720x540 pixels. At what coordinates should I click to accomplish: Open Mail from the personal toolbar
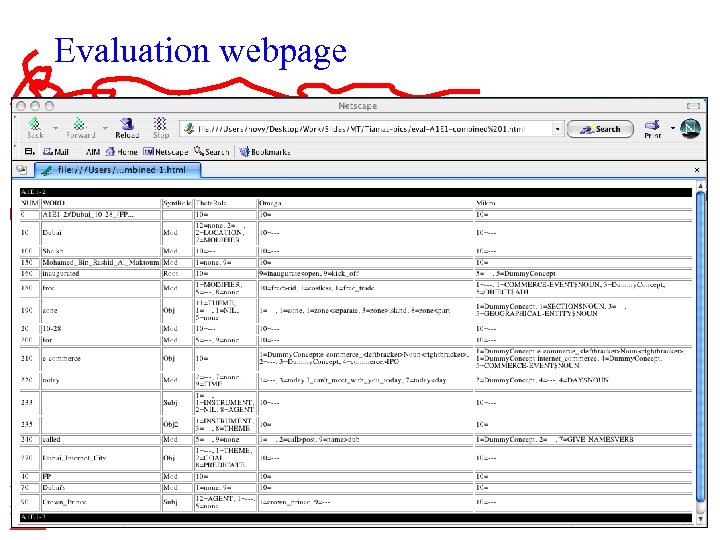tap(56, 152)
